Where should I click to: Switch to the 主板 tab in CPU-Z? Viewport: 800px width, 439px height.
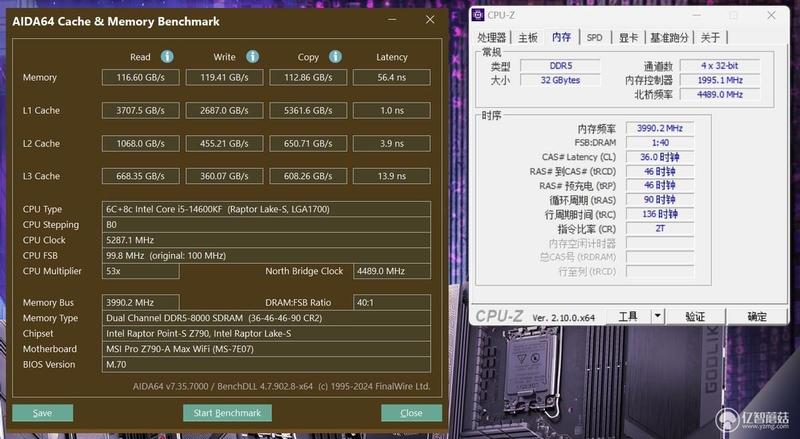coord(528,37)
